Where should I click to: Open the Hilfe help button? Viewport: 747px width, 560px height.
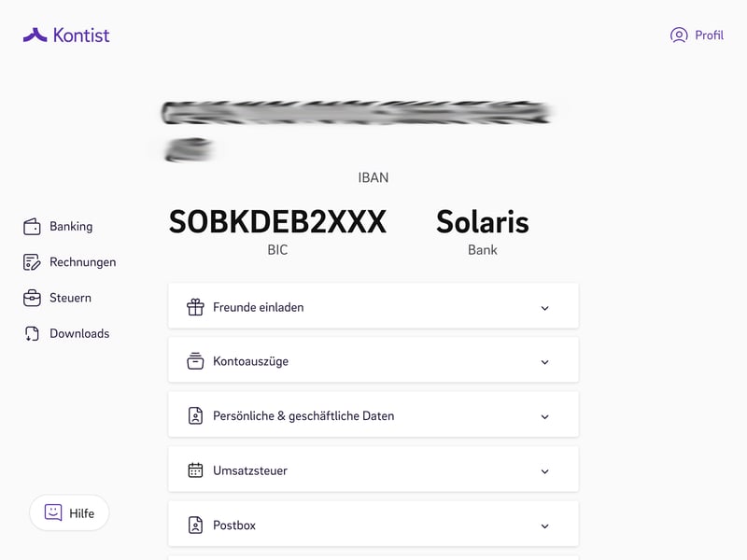[69, 513]
